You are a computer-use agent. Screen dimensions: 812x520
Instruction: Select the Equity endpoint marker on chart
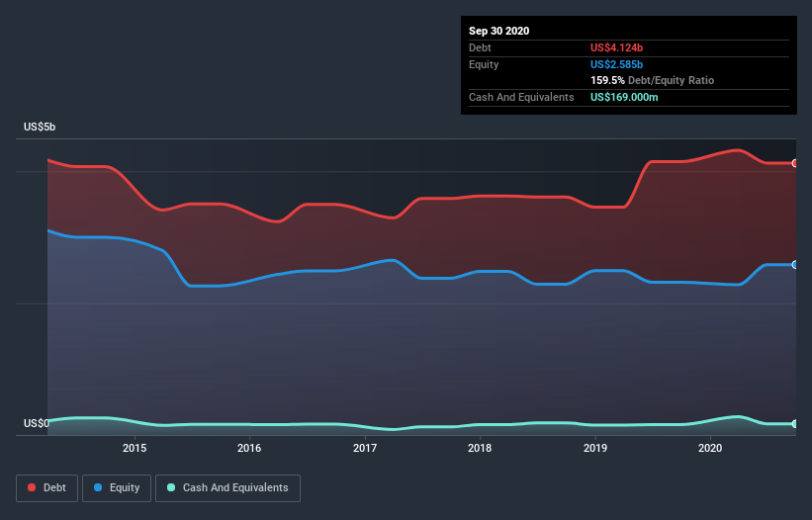(x=795, y=264)
